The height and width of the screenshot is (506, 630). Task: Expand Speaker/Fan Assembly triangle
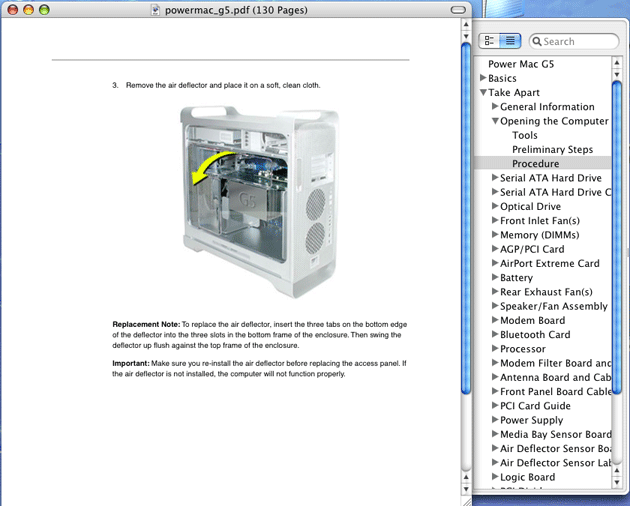(x=495, y=305)
